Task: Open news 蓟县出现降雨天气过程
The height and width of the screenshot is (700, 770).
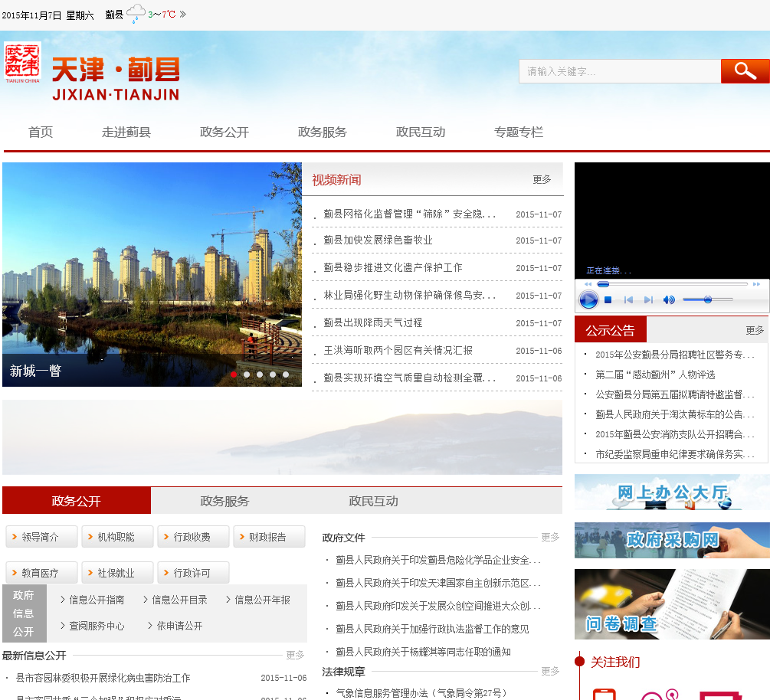Action: click(x=372, y=322)
